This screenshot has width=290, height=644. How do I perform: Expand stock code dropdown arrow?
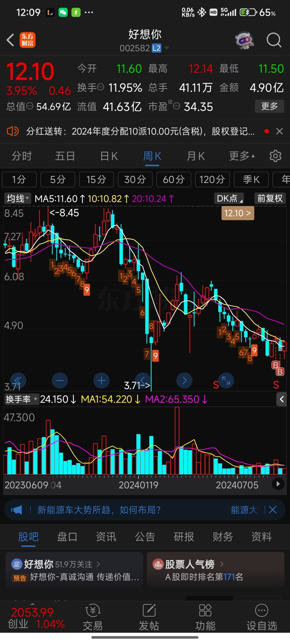(x=166, y=48)
